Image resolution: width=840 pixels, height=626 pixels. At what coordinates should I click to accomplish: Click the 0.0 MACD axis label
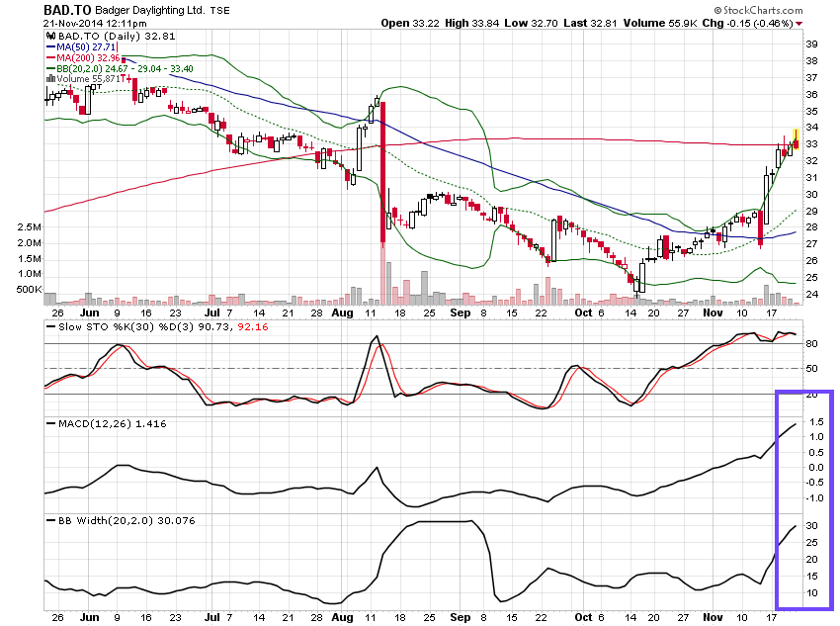pos(816,468)
